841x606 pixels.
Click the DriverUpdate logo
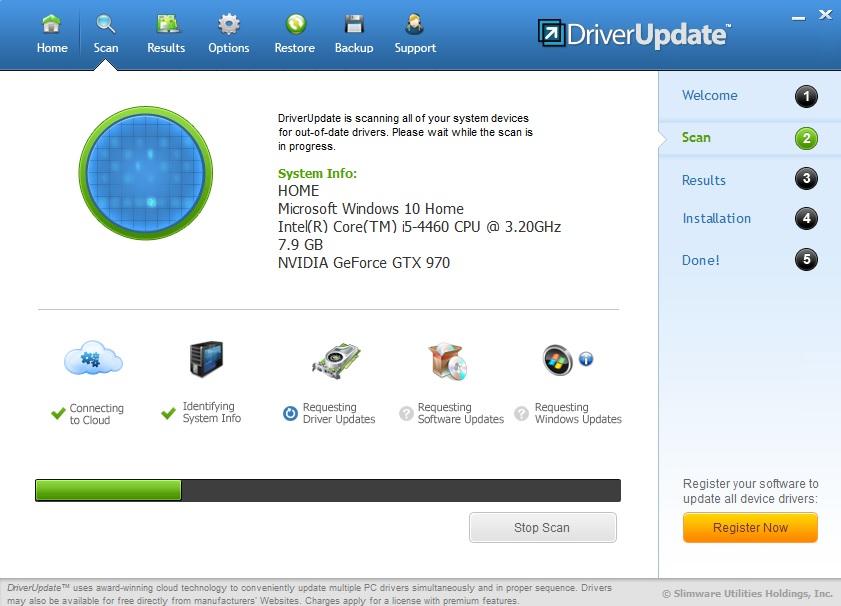tap(634, 34)
